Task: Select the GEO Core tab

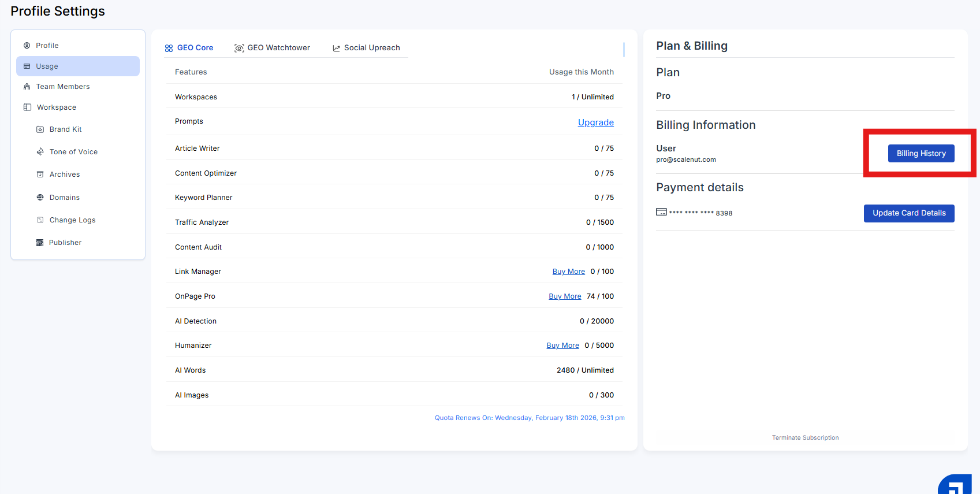Action: pos(189,48)
